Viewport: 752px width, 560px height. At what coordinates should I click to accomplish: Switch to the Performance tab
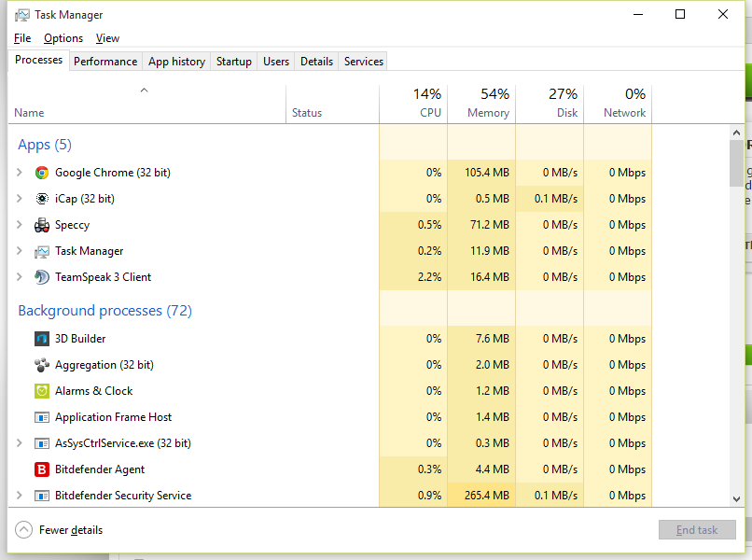tap(105, 62)
